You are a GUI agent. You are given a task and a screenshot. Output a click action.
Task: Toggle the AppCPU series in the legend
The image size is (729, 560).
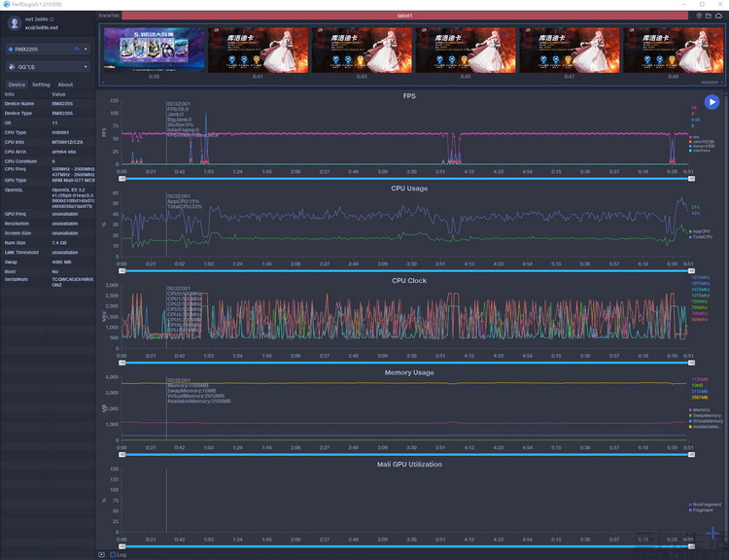700,231
